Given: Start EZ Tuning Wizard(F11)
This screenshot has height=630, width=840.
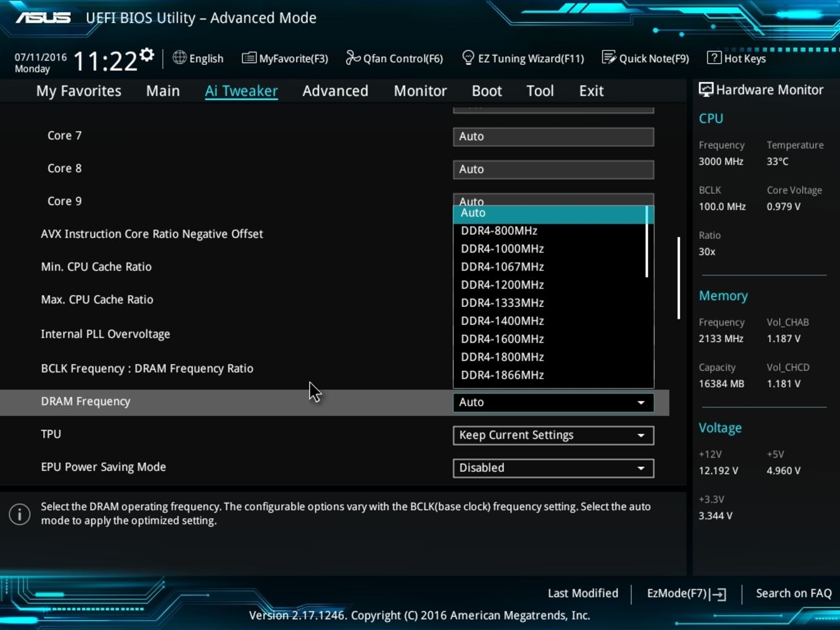Looking at the screenshot, I should coord(531,59).
